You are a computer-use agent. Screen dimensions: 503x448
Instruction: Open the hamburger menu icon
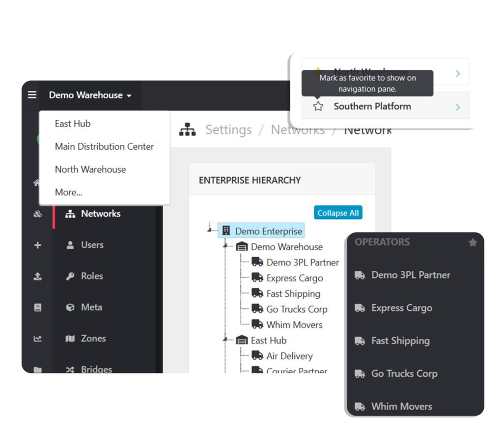click(x=32, y=95)
